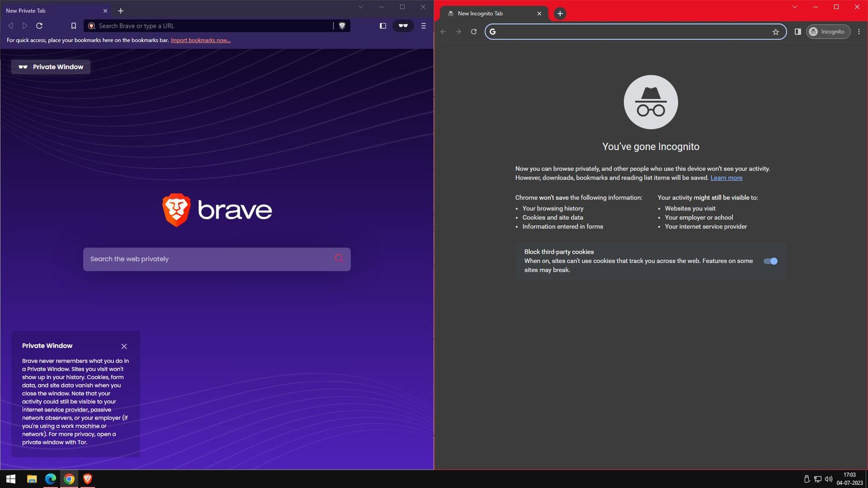Click Import bookmarks now link

coord(201,40)
